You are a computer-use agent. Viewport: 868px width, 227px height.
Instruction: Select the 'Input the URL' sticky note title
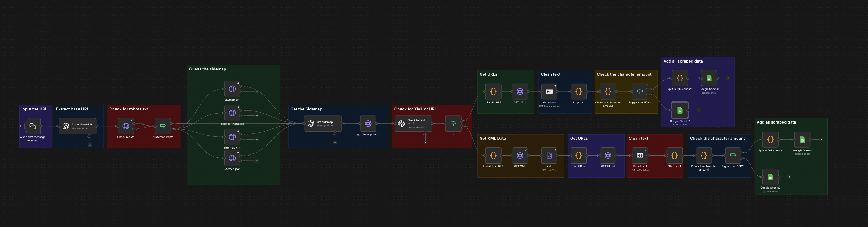[x=34, y=109]
